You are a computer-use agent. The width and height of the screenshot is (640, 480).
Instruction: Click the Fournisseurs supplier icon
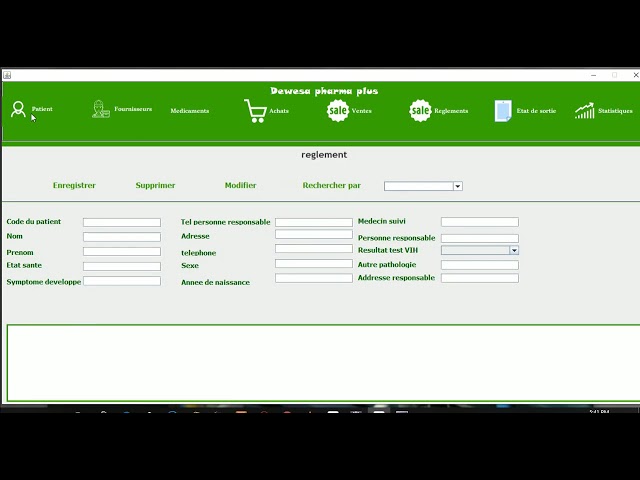(x=101, y=109)
